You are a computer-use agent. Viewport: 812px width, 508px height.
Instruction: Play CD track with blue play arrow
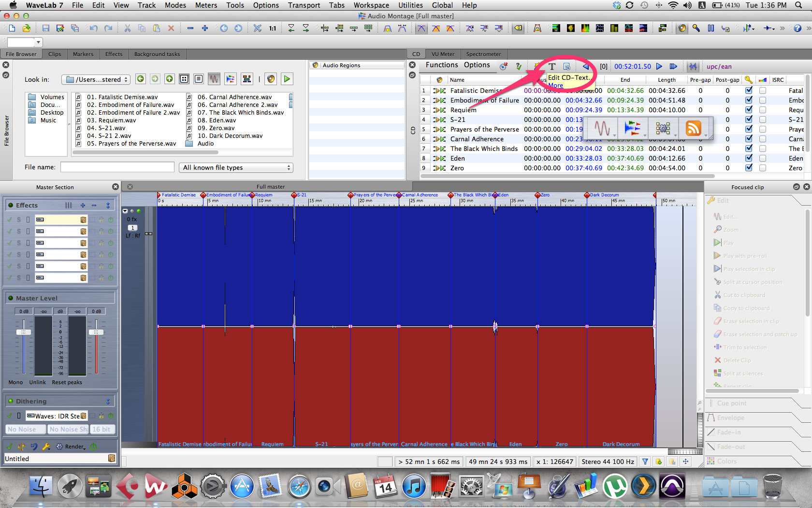tap(659, 67)
